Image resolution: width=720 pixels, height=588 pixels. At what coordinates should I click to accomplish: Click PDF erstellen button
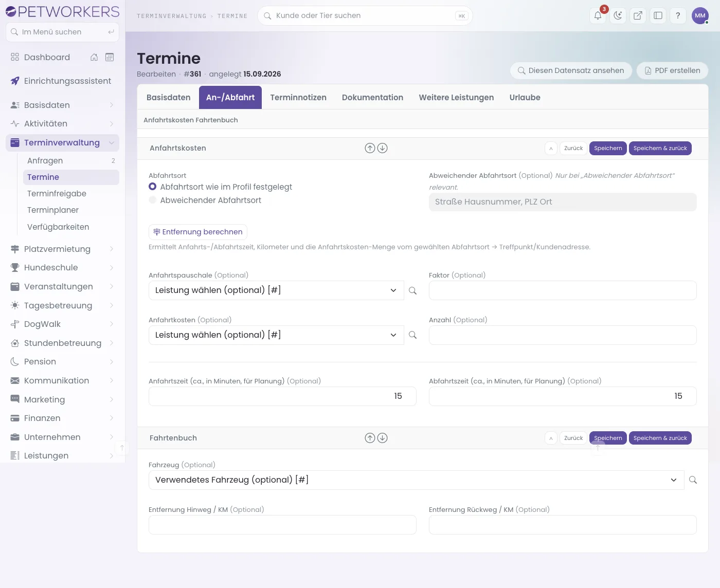click(672, 70)
